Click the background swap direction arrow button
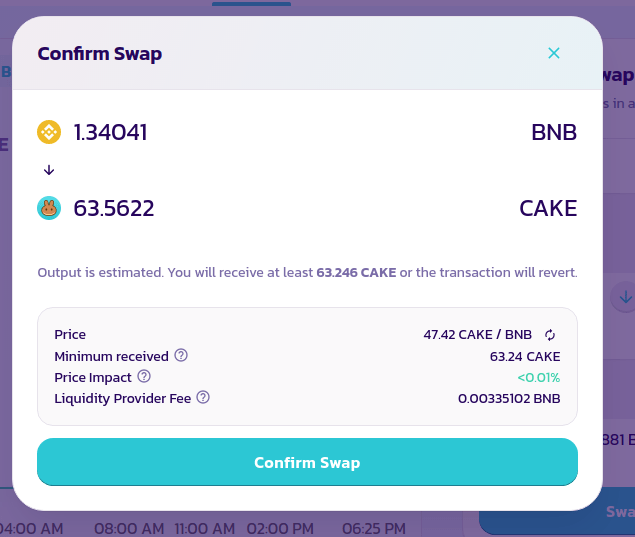This screenshot has width=635, height=537. pos(624,297)
